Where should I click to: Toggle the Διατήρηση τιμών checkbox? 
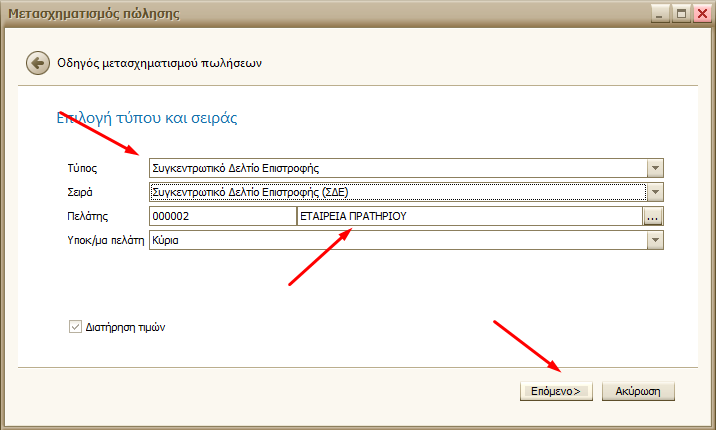click(x=75, y=326)
